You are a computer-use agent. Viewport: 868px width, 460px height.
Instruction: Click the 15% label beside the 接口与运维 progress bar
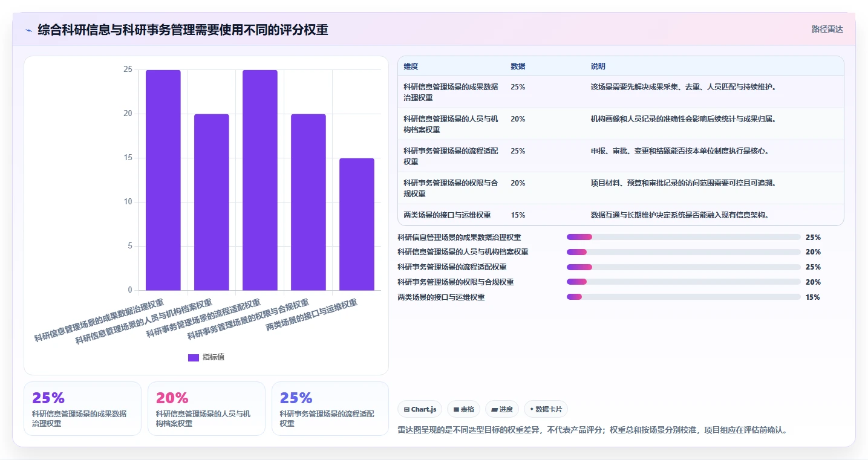click(813, 297)
